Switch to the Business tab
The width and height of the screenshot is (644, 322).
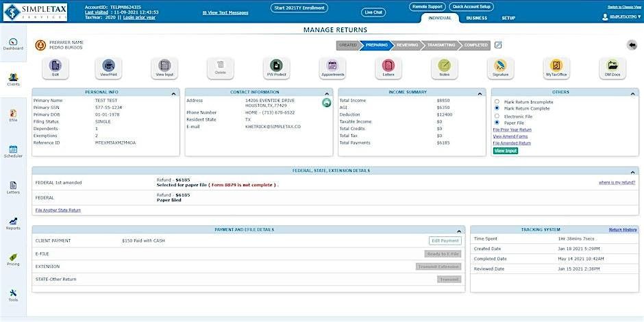(477, 18)
